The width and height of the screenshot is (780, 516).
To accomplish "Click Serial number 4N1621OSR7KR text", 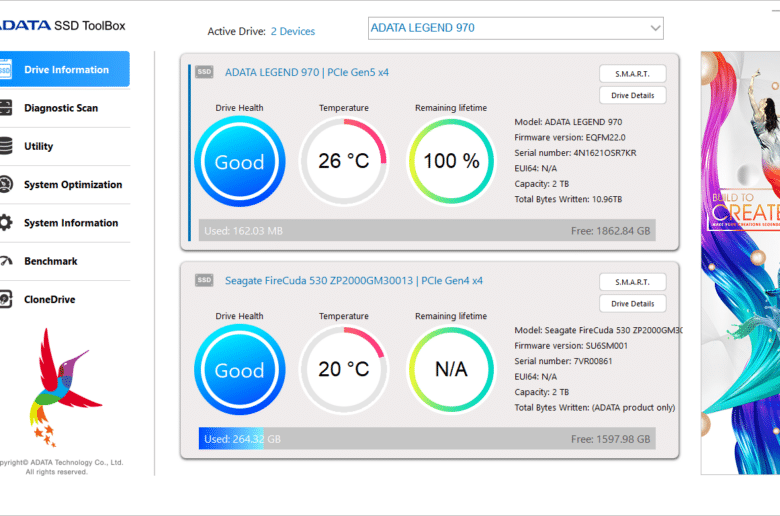I will point(575,153).
